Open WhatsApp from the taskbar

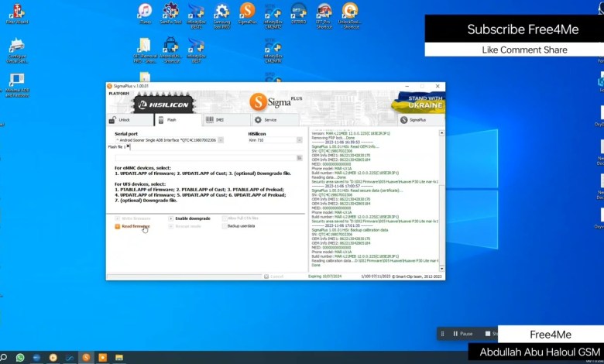click(20, 358)
